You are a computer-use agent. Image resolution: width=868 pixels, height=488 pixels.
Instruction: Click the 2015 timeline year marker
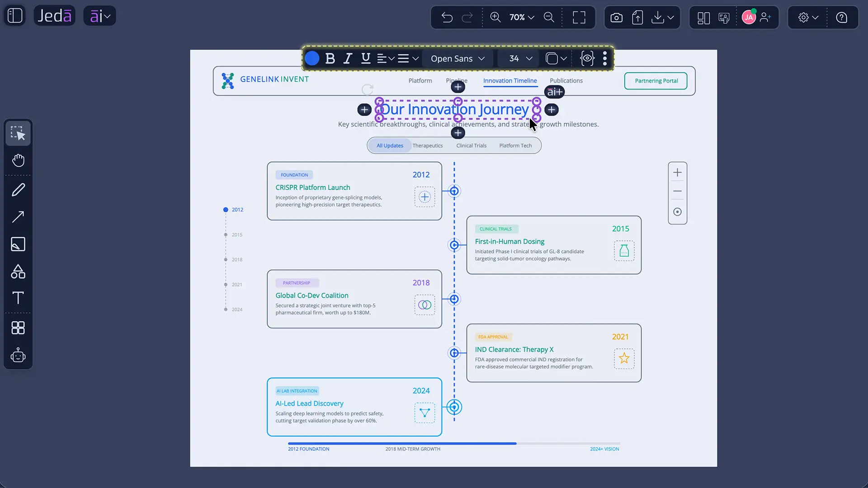tap(234, 235)
